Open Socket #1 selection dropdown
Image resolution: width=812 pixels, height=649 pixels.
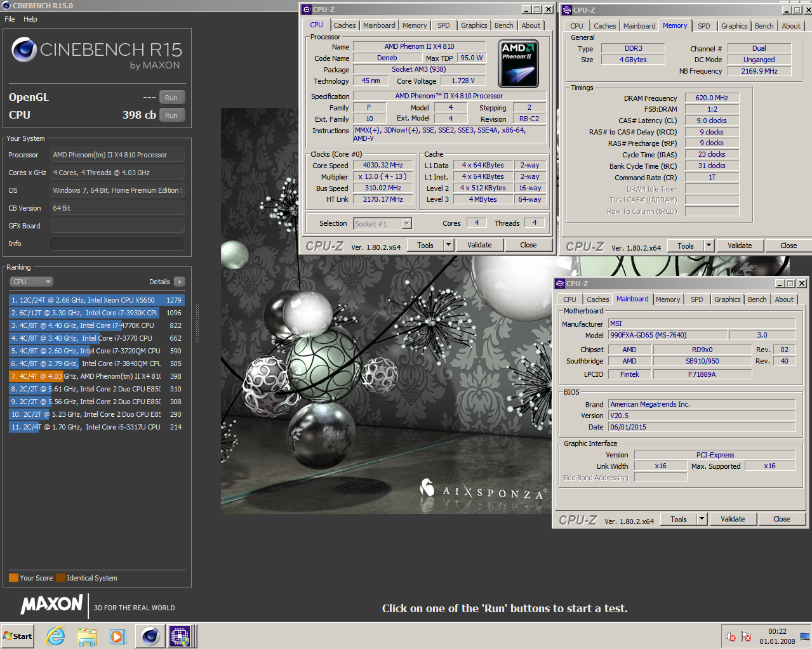click(x=383, y=223)
